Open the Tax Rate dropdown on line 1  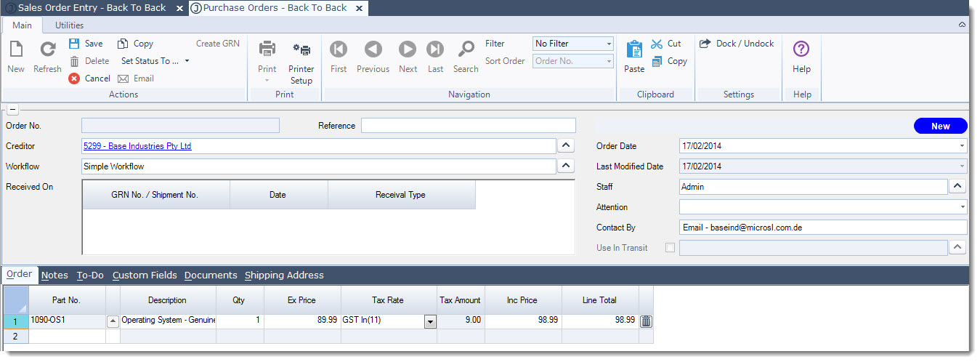[430, 321]
